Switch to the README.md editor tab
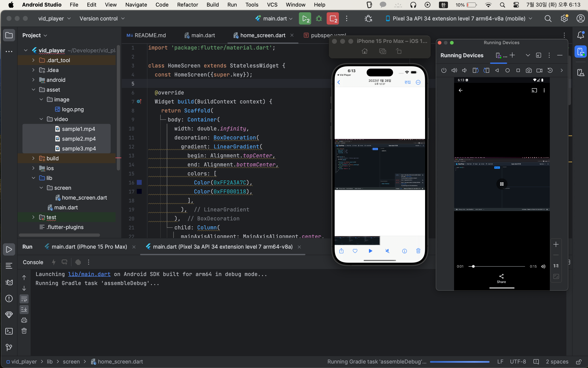Image resolution: width=588 pixels, height=368 pixels. tap(146, 35)
